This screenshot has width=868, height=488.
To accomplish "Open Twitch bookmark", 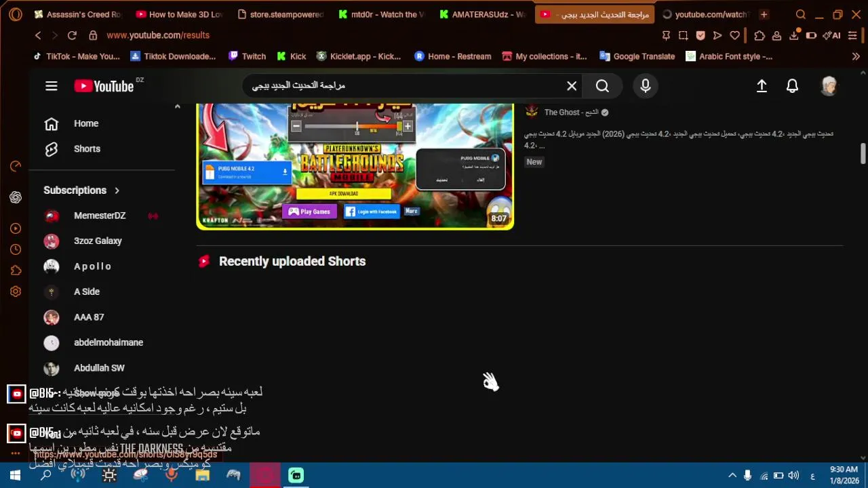I will point(248,56).
